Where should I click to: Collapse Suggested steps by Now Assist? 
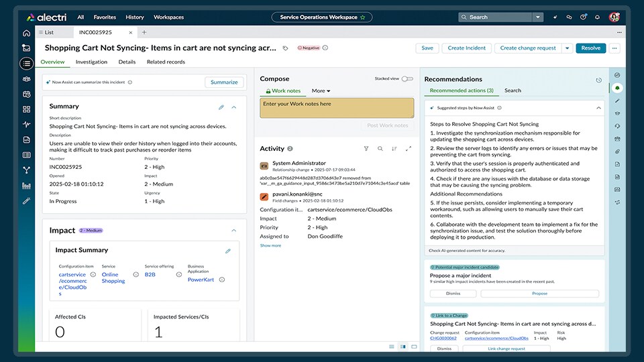click(598, 108)
